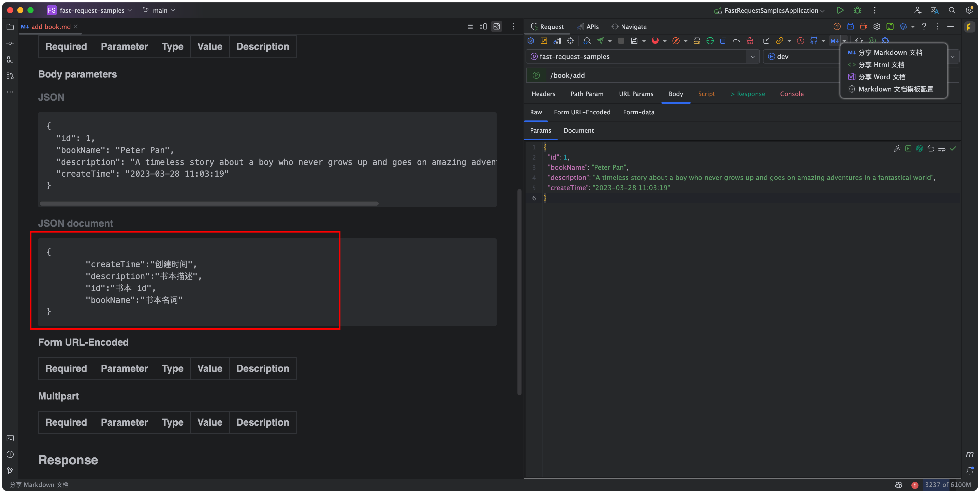
Task: Click the red clock history icon
Action: [x=800, y=41]
